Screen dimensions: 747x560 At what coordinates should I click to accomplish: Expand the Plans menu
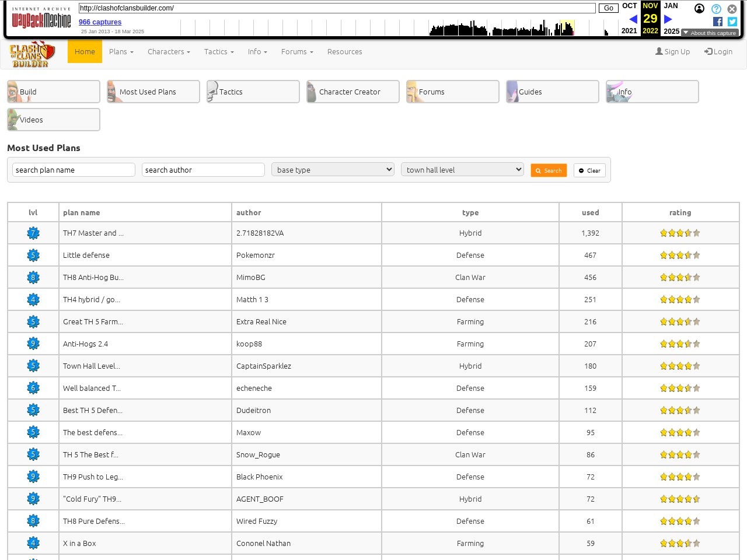coord(121,52)
